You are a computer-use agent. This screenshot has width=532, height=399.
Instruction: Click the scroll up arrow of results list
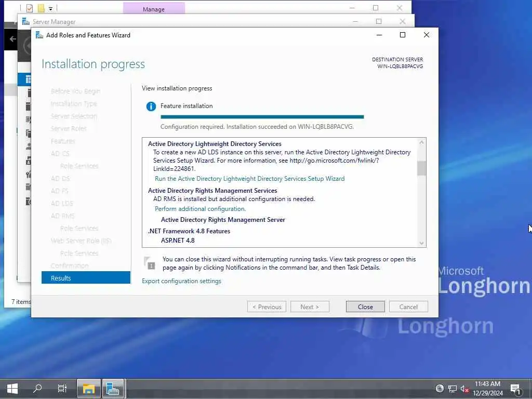[x=421, y=142]
